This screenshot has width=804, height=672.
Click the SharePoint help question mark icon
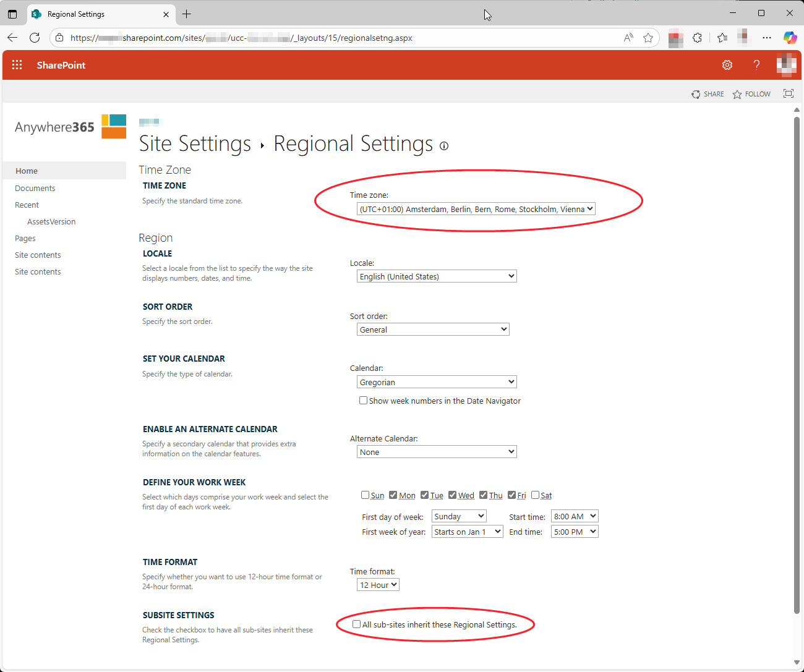pyautogui.click(x=756, y=65)
